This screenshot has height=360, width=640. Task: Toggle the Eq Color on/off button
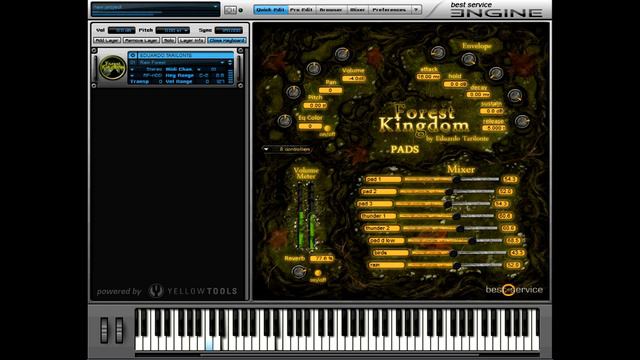327,129
